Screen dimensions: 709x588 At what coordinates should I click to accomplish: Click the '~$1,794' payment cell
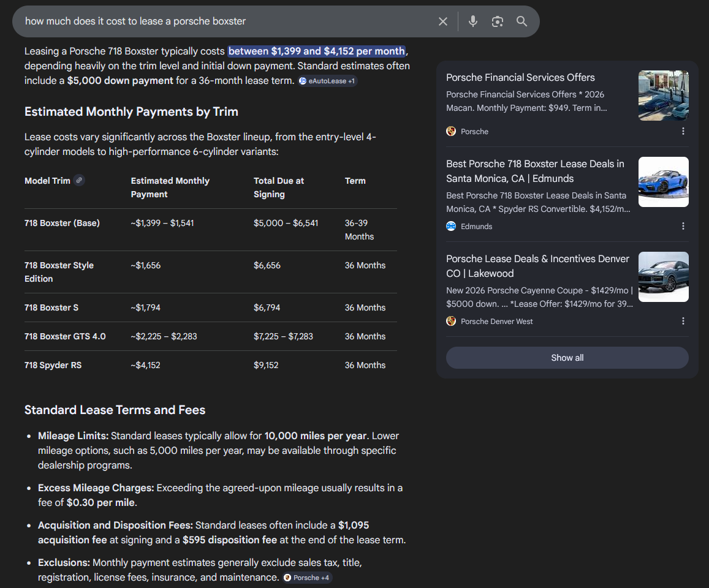145,307
